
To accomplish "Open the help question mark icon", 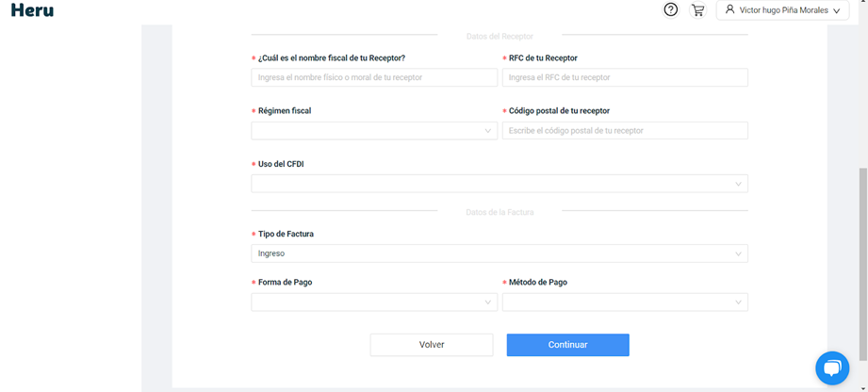I will (x=671, y=10).
